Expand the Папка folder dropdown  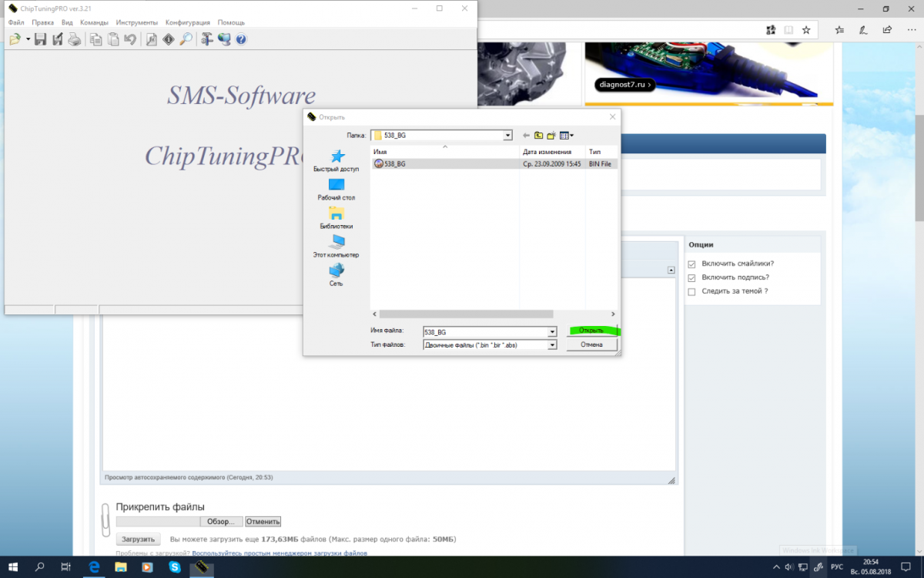click(x=507, y=136)
